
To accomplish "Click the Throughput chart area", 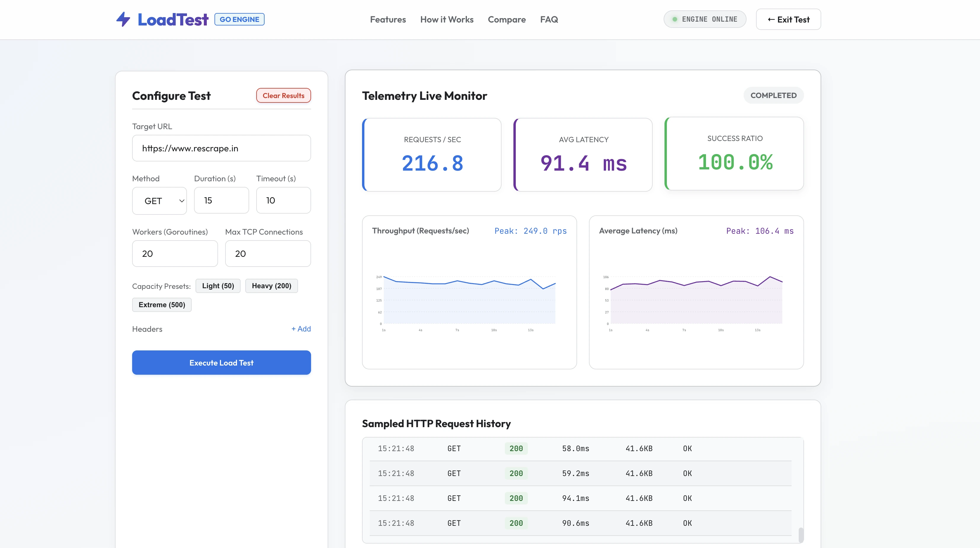I will point(469,300).
